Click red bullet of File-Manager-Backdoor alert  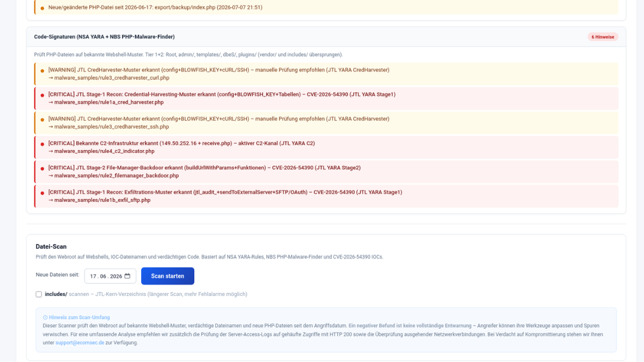42,168
